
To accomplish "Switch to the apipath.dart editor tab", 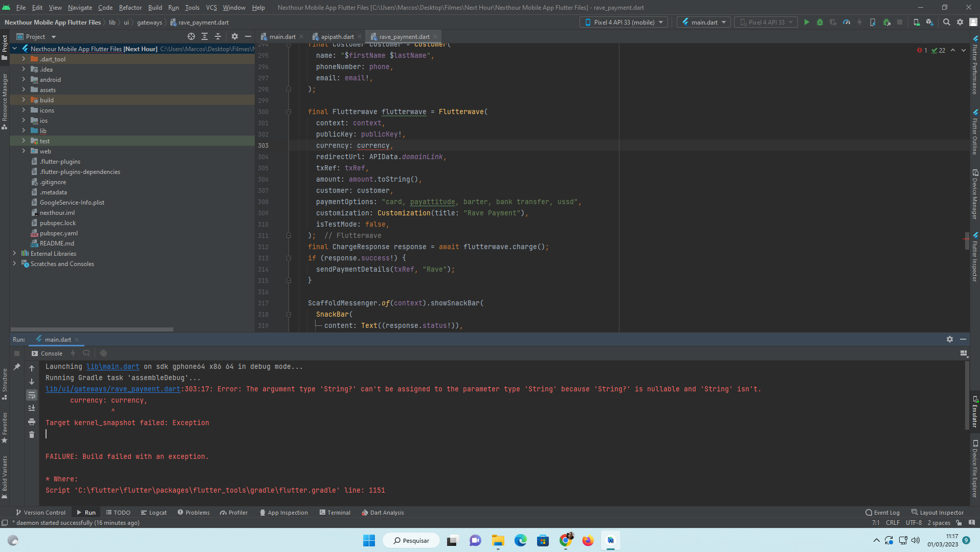I will (x=336, y=37).
